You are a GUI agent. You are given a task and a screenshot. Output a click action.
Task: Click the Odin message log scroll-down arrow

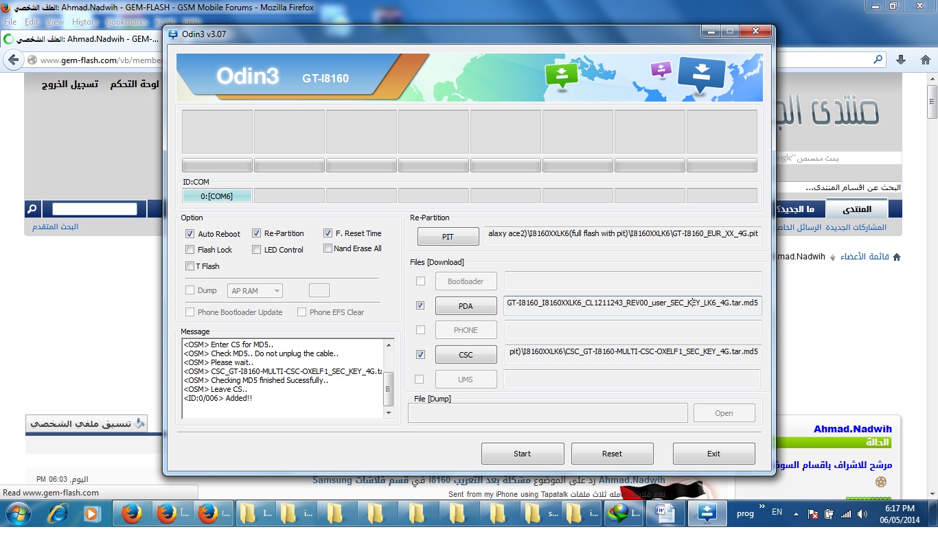[x=389, y=413]
